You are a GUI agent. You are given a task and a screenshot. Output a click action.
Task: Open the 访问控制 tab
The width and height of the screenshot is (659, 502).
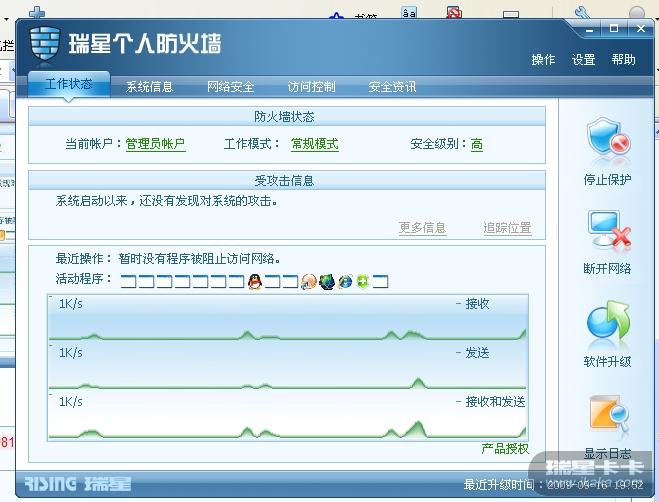click(311, 87)
